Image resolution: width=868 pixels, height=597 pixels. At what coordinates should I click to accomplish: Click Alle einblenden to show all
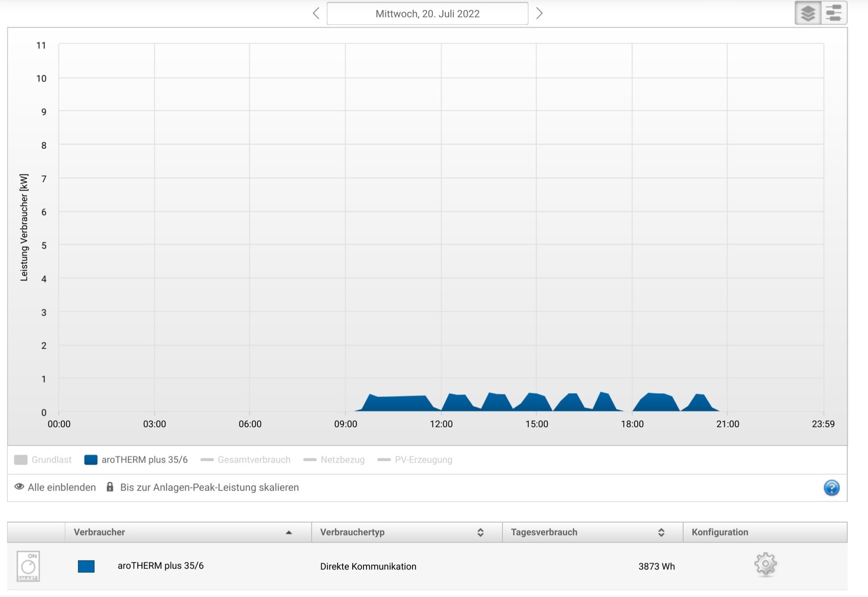[55, 487]
